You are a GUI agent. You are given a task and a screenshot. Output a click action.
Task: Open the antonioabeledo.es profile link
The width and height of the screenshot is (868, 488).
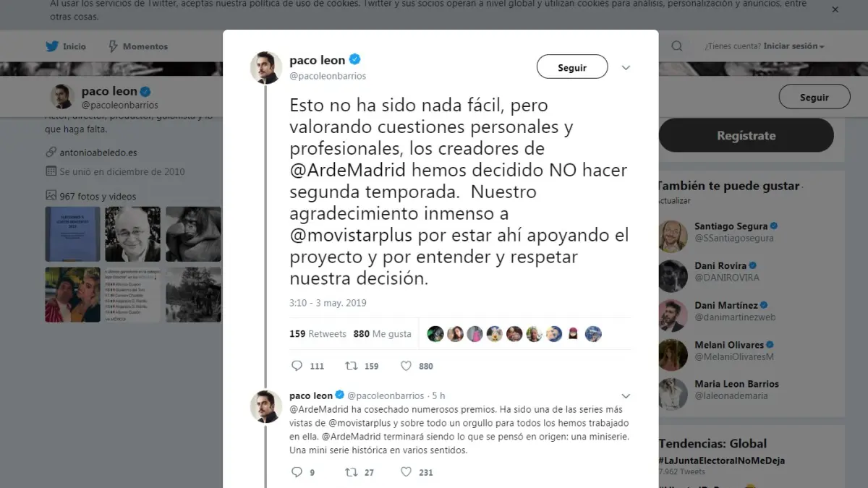98,153
